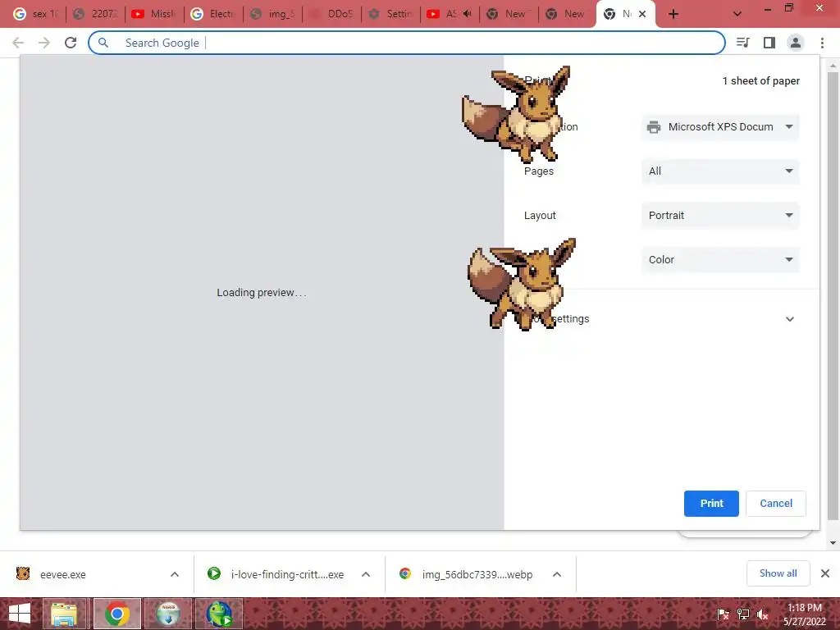Reload the current page

point(71,43)
